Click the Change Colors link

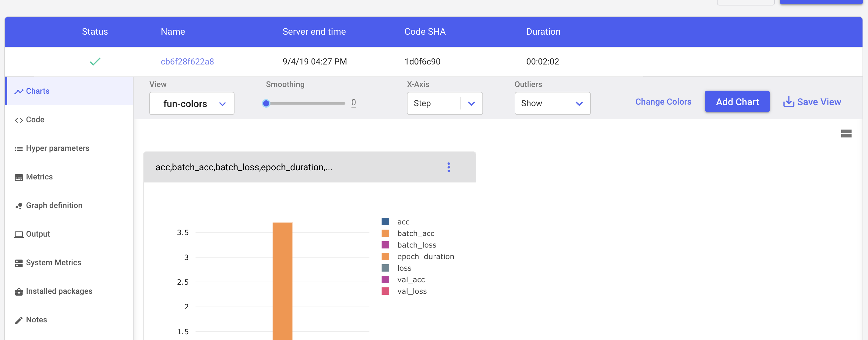[x=663, y=102]
